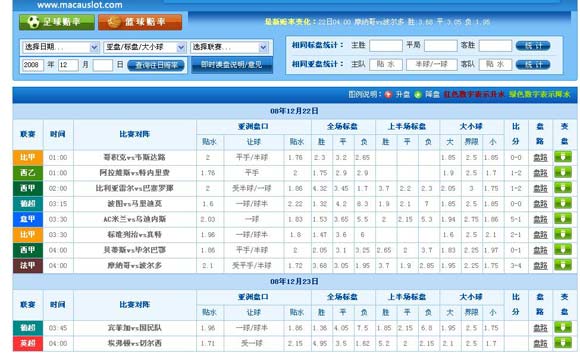Click green 卖盘 arrow for 葡超 03:45 match

[x=563, y=328]
